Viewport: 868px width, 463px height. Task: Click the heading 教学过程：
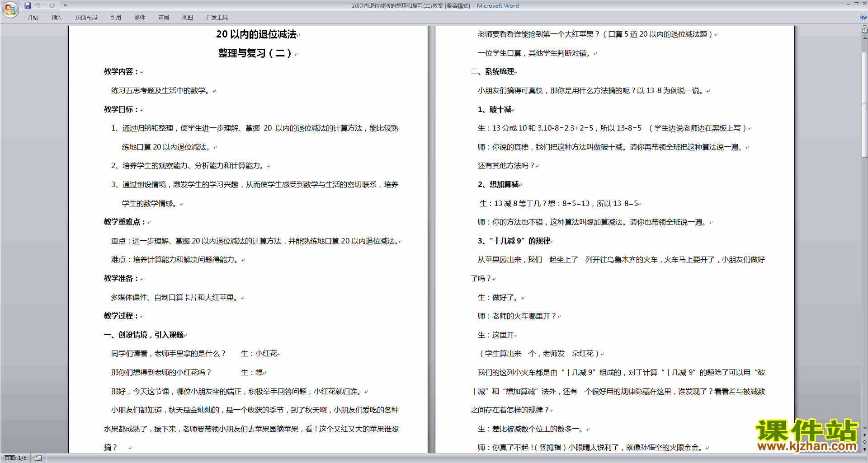(121, 316)
